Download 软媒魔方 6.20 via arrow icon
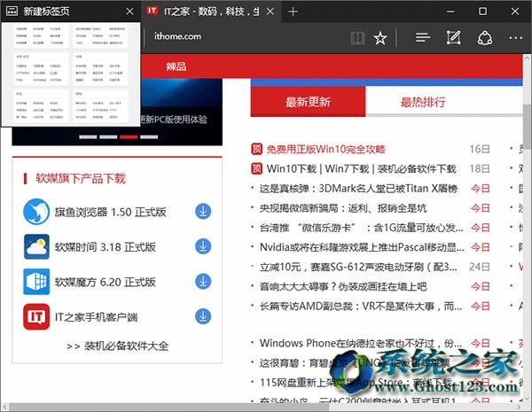 (x=203, y=282)
